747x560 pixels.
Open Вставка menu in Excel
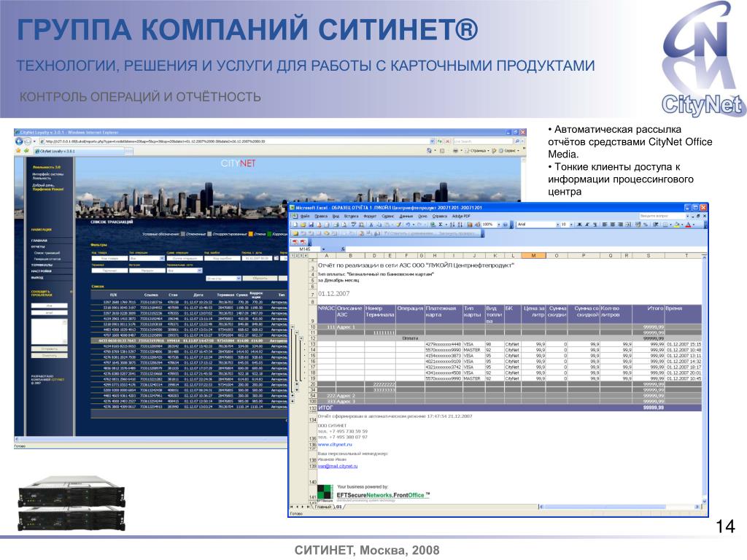[351, 216]
